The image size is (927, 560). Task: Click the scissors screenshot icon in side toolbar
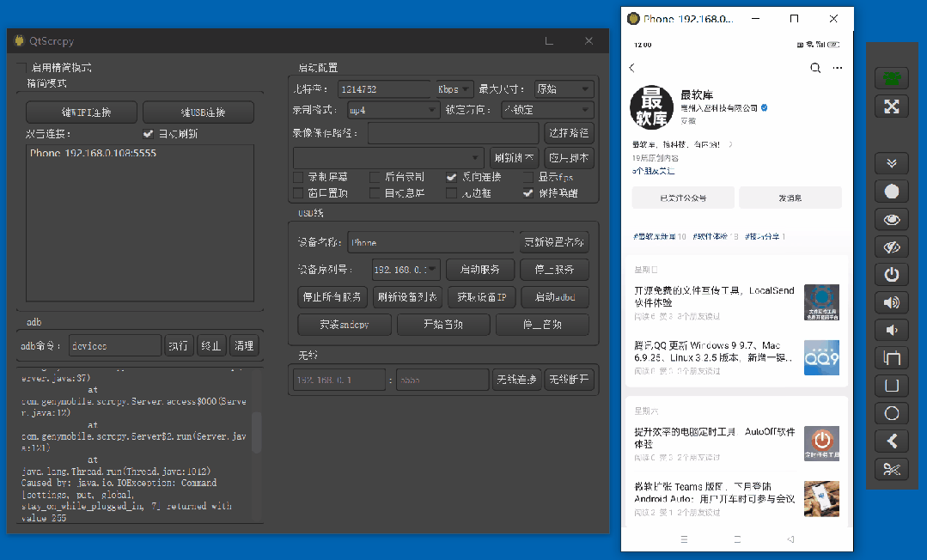(x=891, y=469)
